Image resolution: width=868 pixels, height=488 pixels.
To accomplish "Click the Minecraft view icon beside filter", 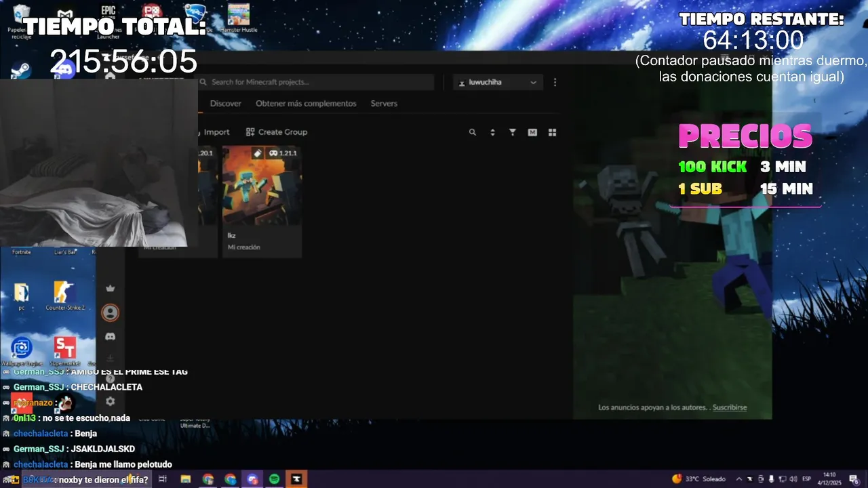I will 532,132.
